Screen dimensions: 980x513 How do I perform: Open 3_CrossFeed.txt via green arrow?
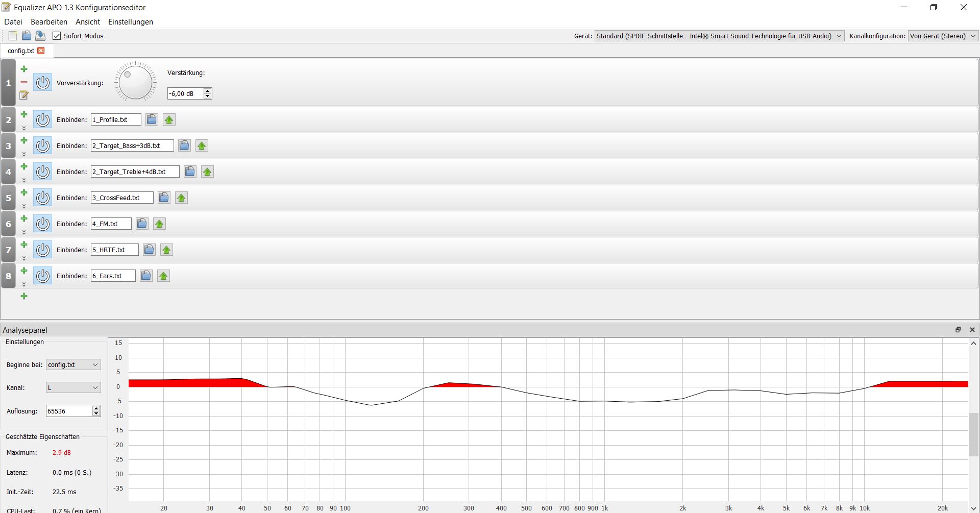coord(181,198)
